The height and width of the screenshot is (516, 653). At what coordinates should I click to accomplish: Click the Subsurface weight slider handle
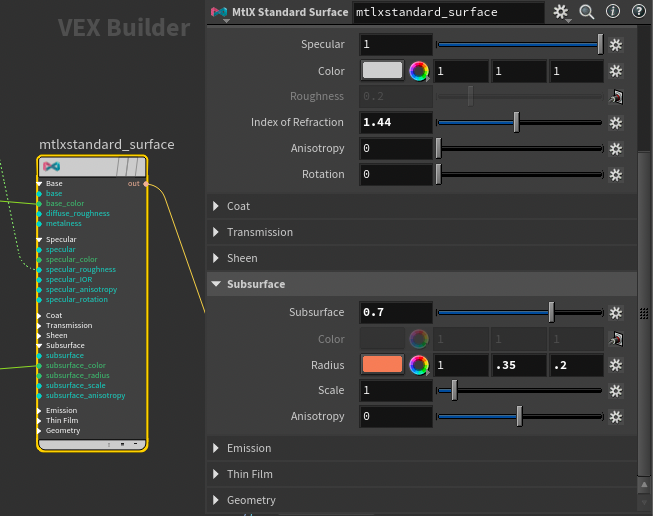pyautogui.click(x=551, y=313)
